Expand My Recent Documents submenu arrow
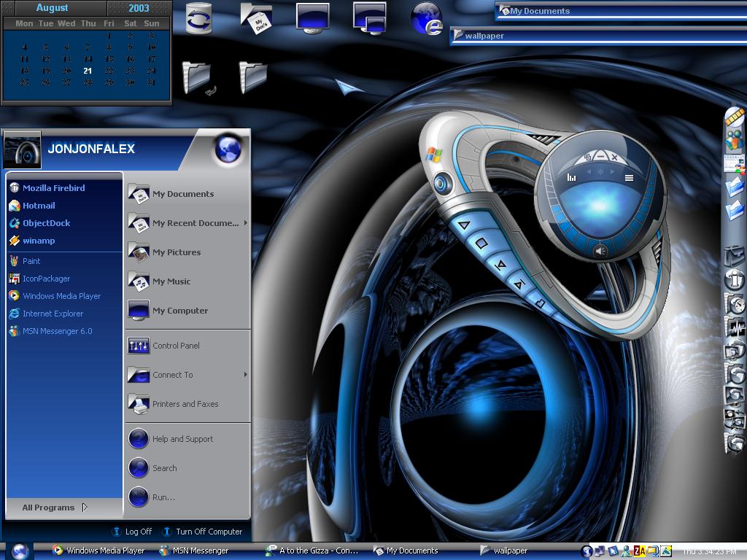Screen dimensions: 747x560 [246, 223]
